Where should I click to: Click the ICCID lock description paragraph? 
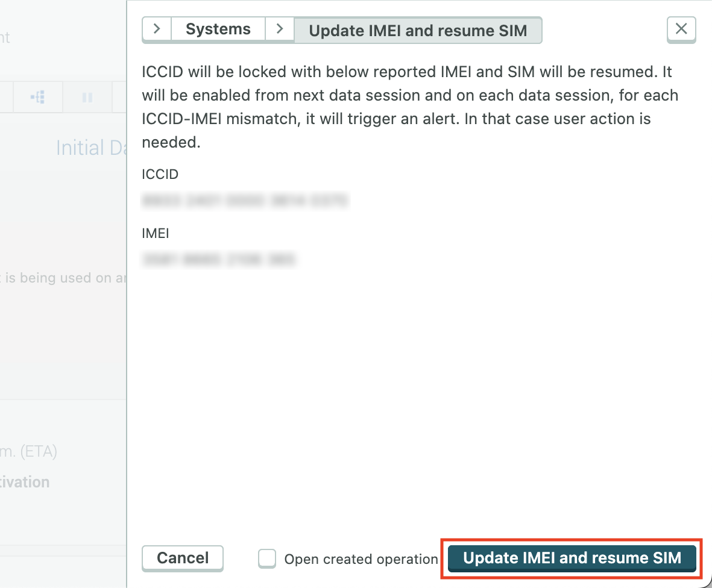410,107
